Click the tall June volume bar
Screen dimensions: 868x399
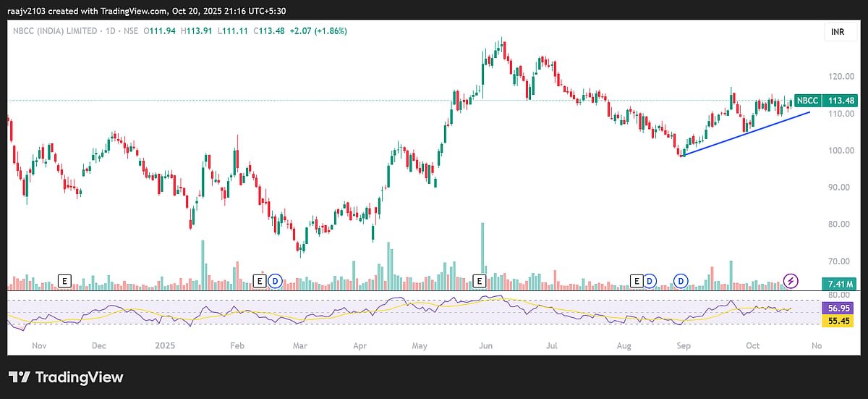(x=482, y=253)
